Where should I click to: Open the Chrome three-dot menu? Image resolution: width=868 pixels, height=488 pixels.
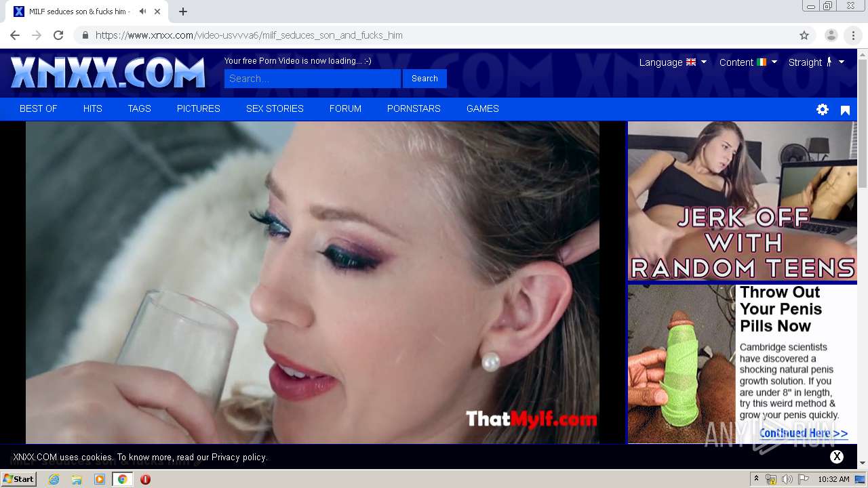click(x=853, y=35)
